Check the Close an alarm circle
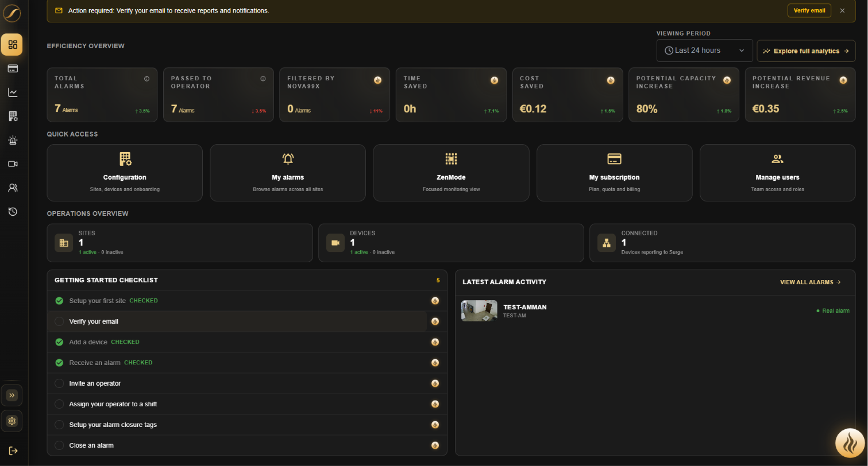The height and width of the screenshot is (466, 868). pyautogui.click(x=59, y=445)
